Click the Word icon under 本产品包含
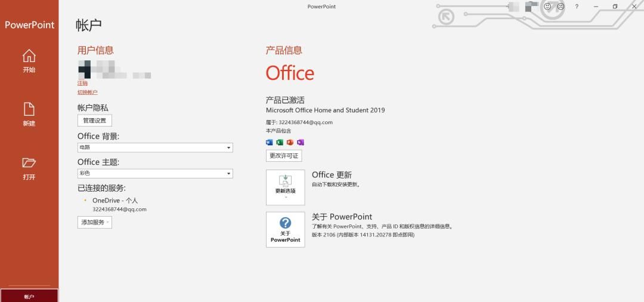This screenshot has width=644, height=302. tap(270, 143)
